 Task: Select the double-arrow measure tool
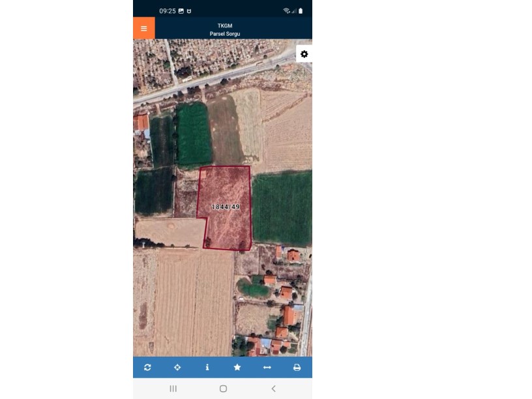click(267, 367)
